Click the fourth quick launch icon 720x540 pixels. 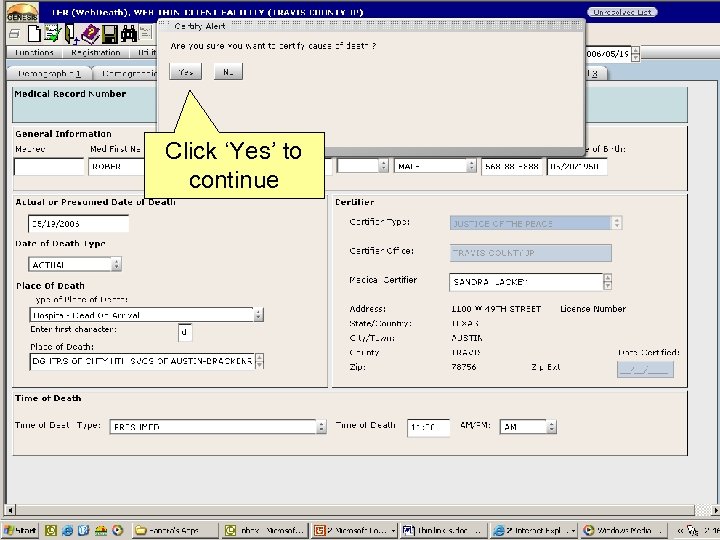(x=101, y=531)
